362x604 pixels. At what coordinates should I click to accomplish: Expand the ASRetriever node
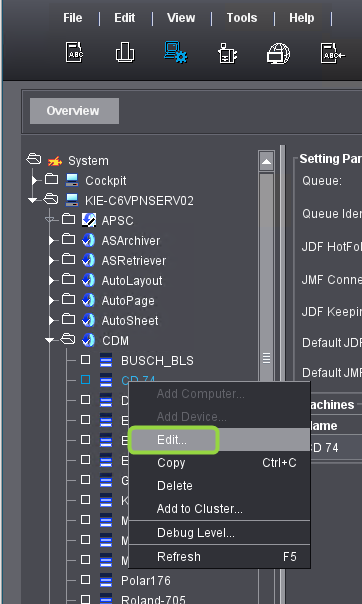click(52, 260)
